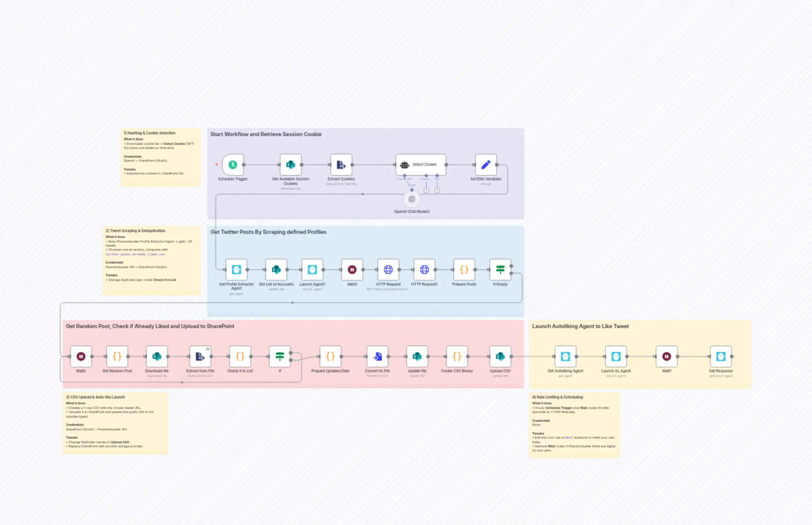Select the Get Available Session Cookies SharePoint node

tap(290, 164)
